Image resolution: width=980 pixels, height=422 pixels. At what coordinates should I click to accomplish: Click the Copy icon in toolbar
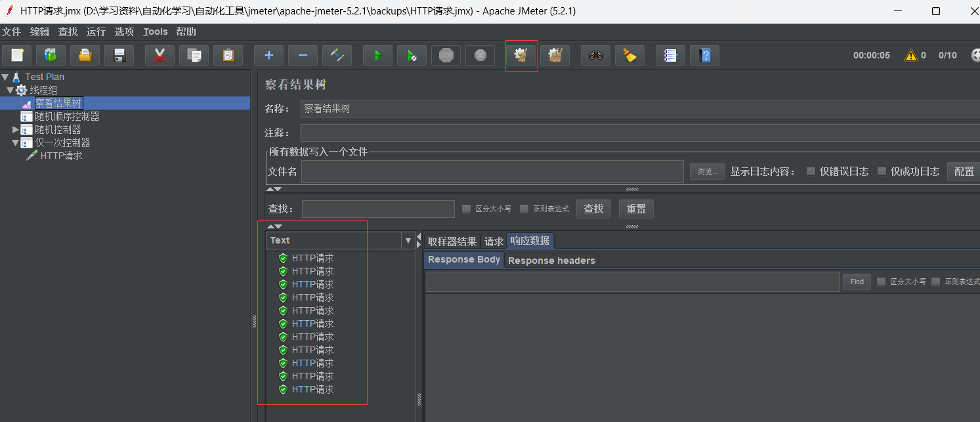tap(194, 55)
